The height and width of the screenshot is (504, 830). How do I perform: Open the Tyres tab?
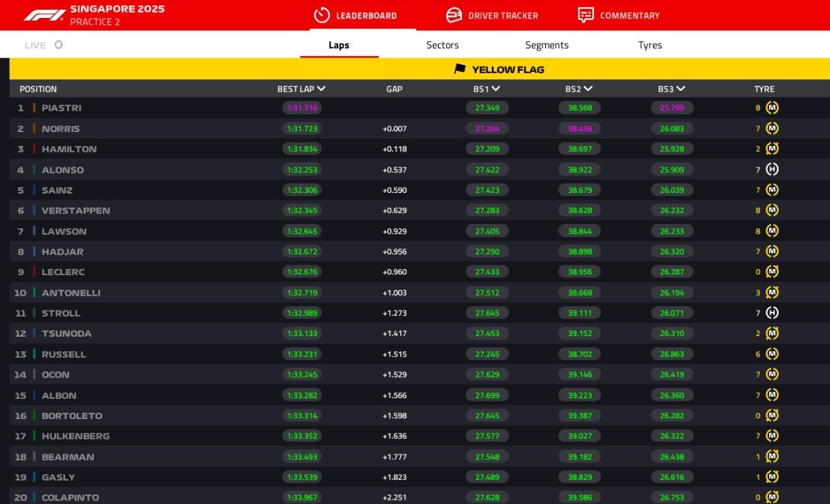point(649,45)
